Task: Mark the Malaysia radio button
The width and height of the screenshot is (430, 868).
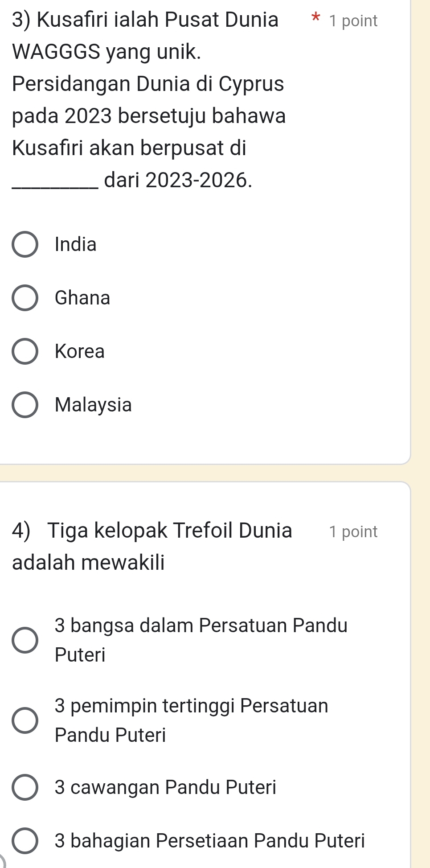Action: click(x=25, y=405)
